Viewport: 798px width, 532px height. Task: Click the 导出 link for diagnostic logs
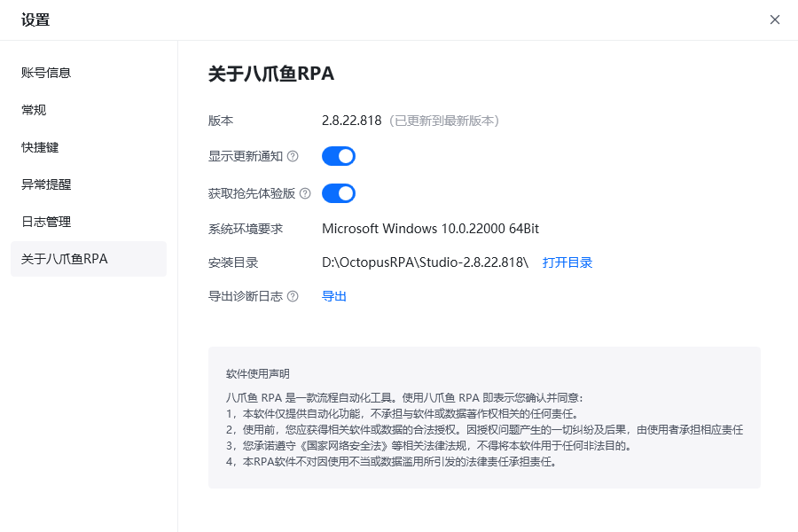[334, 296]
